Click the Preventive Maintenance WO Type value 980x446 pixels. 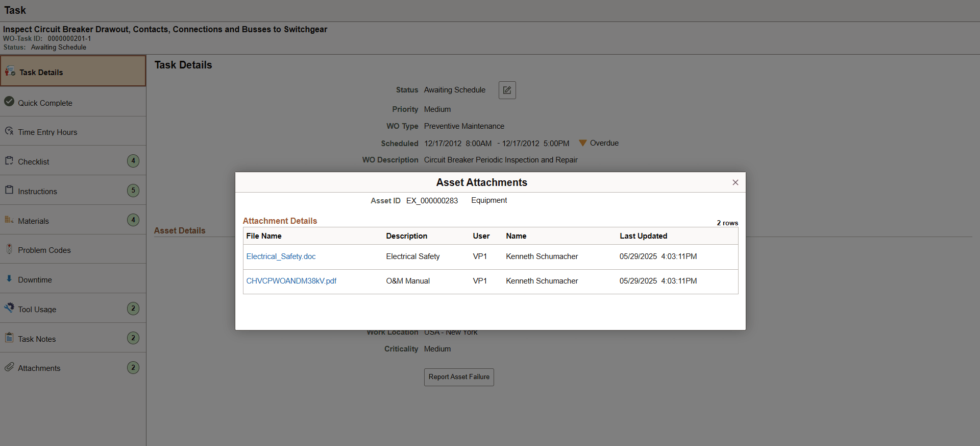[x=464, y=126]
